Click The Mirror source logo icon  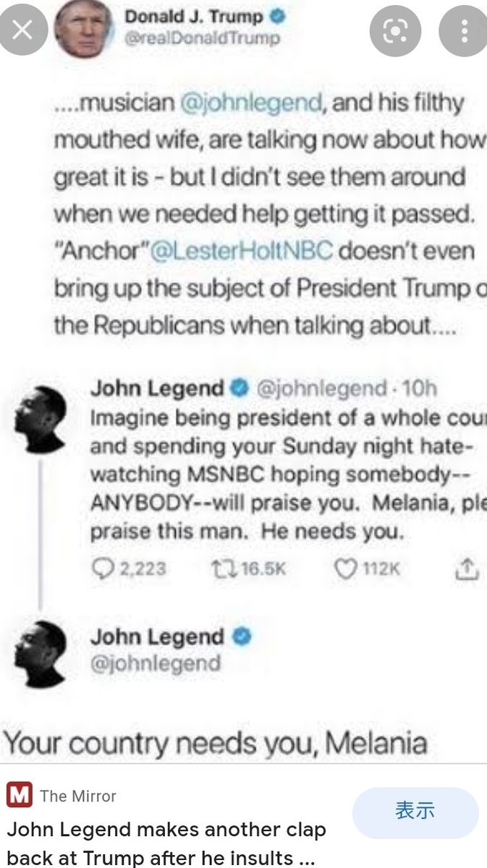[x=20, y=796]
